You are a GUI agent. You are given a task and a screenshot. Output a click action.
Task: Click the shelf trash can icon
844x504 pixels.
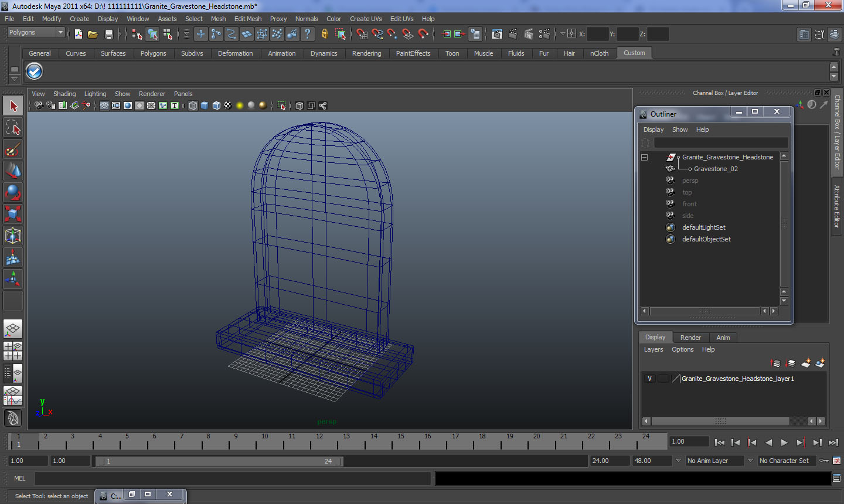(x=836, y=53)
